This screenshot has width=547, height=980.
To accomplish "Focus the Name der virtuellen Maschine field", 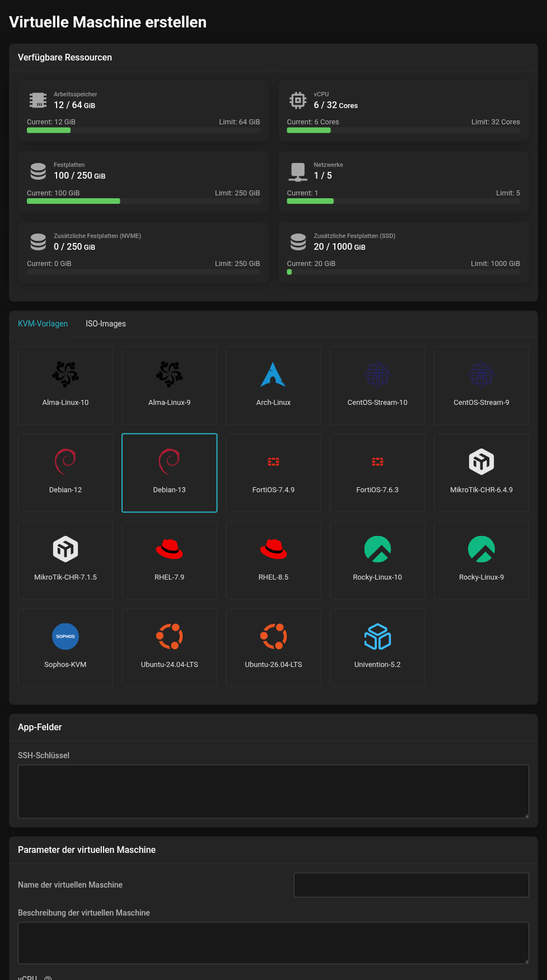I will coord(411,885).
